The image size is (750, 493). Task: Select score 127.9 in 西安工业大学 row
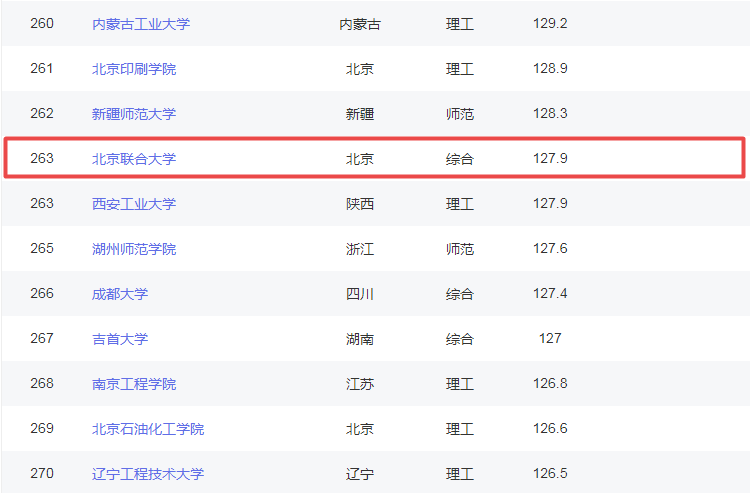click(550, 203)
